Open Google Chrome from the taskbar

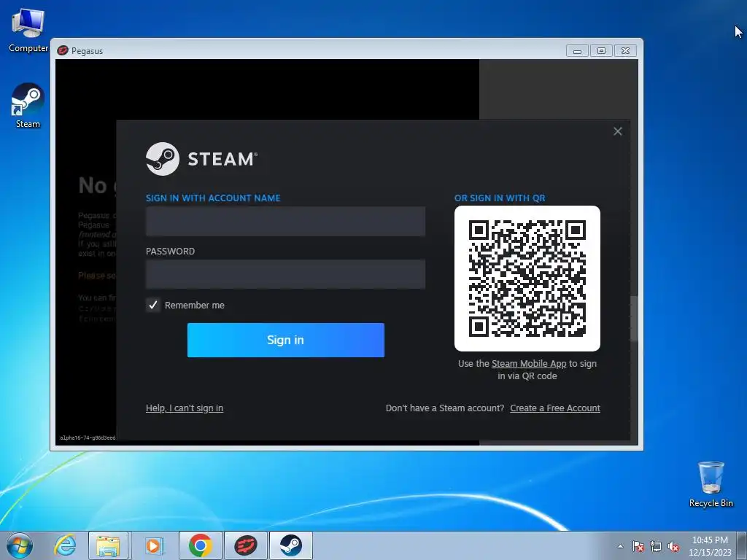point(200,545)
